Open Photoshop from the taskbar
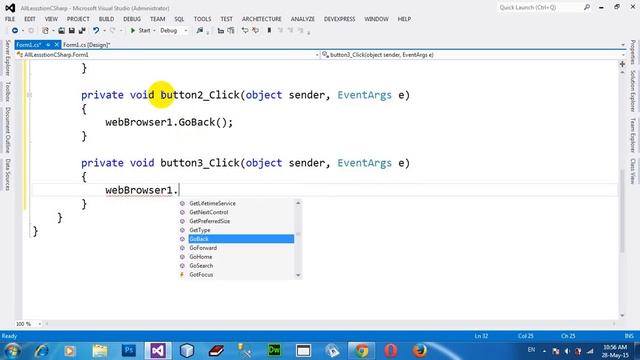The width and height of the screenshot is (640, 360). pyautogui.click(x=129, y=350)
